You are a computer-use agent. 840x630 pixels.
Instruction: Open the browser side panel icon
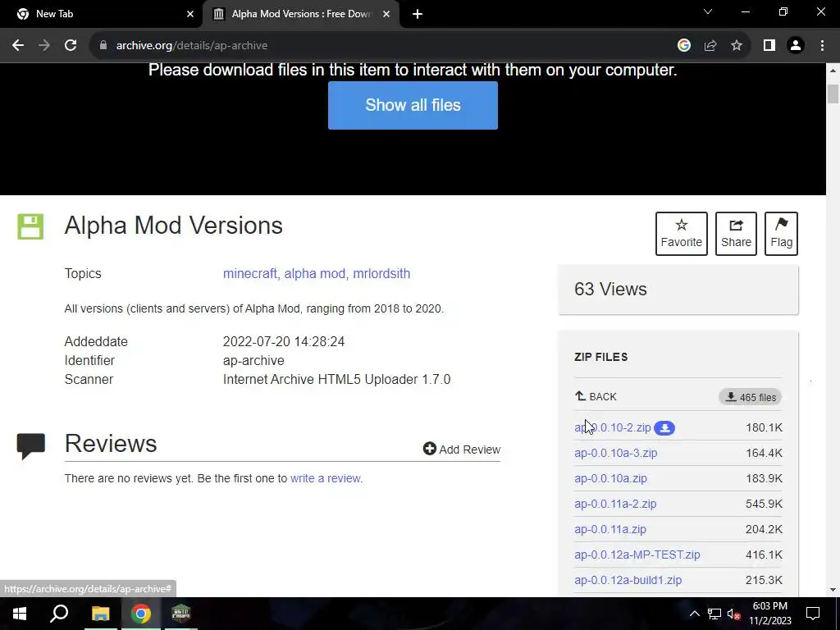click(x=769, y=46)
